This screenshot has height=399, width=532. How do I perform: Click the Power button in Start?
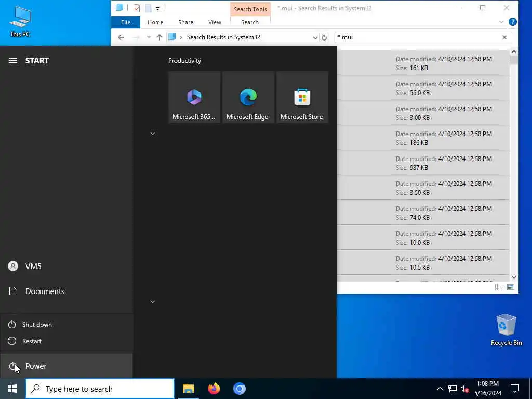66,366
